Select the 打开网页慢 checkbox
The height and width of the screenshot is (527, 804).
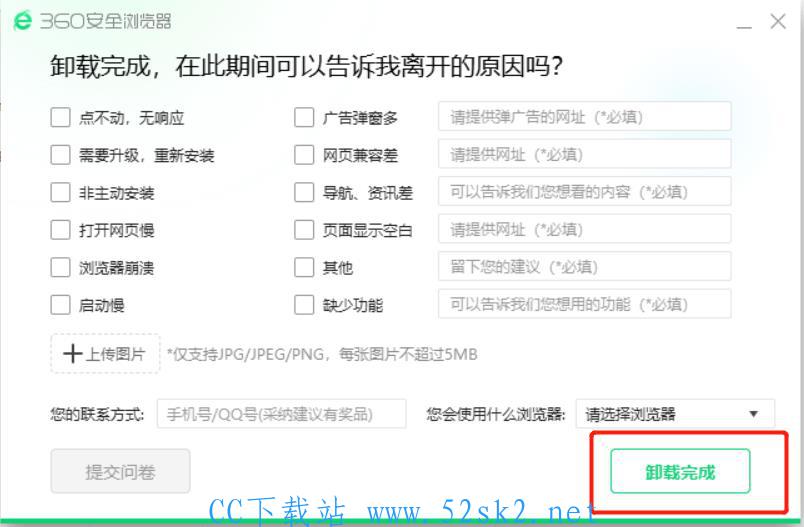(61, 230)
